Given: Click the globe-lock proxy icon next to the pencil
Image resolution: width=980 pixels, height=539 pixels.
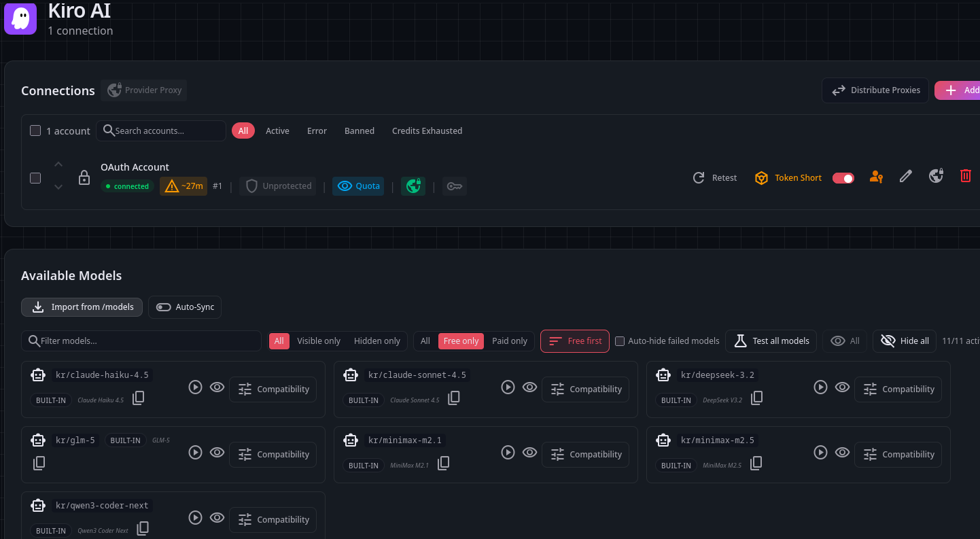Looking at the screenshot, I should pos(936,177).
